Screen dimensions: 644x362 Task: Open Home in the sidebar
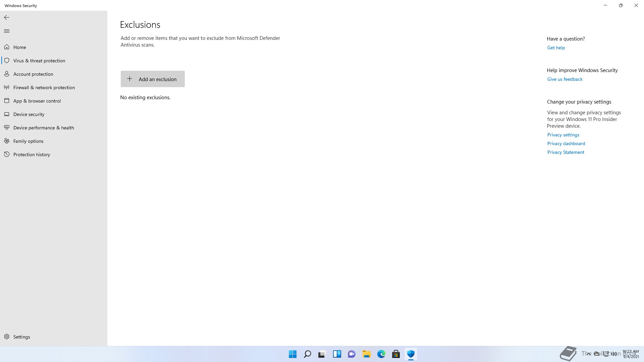(x=54, y=47)
